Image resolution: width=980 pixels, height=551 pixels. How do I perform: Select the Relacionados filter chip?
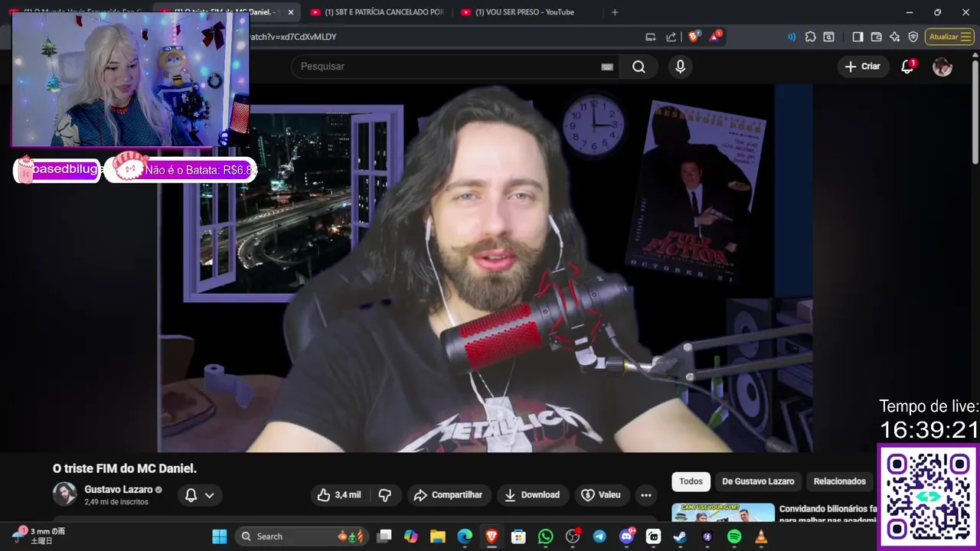tap(839, 481)
